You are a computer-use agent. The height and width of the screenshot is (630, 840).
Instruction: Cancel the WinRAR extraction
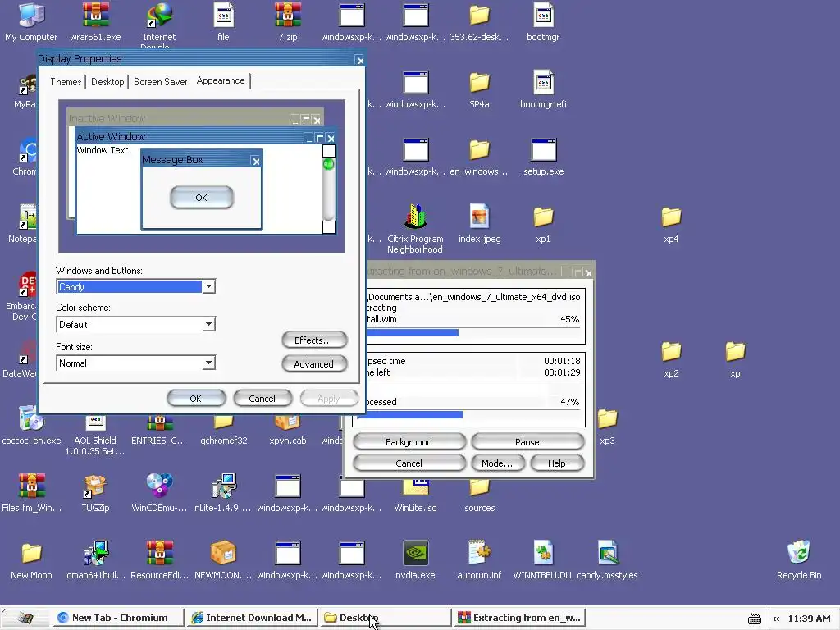tap(409, 463)
